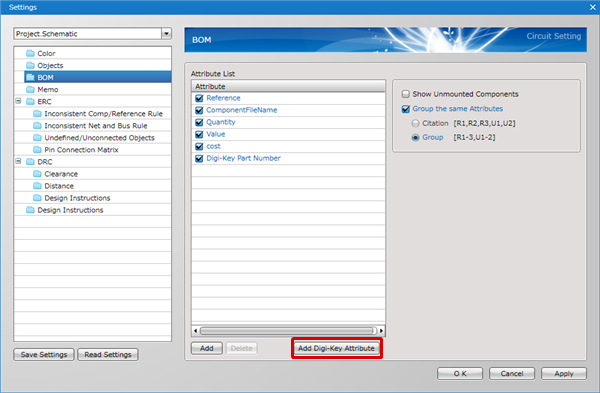Uncheck the ComponentFileName attribute checkbox
Screen dimensions: 600x393
[199, 110]
